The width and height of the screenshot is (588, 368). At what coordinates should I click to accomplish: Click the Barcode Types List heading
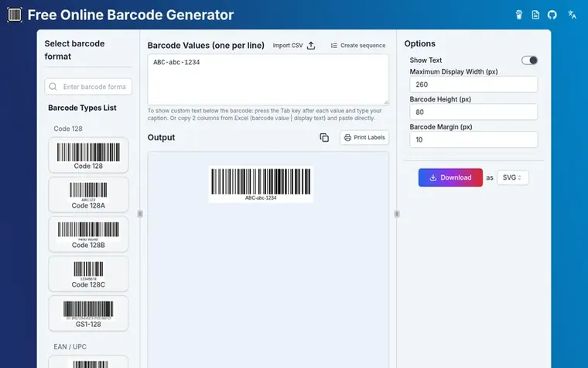point(82,108)
